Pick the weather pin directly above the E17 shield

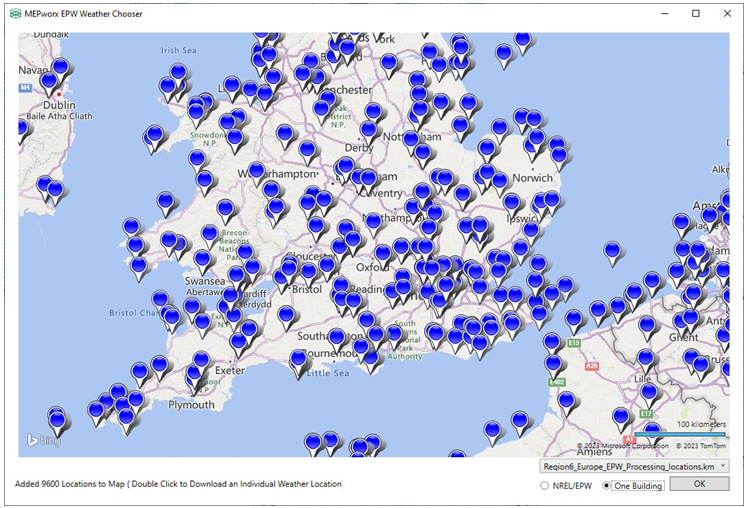[648, 393]
